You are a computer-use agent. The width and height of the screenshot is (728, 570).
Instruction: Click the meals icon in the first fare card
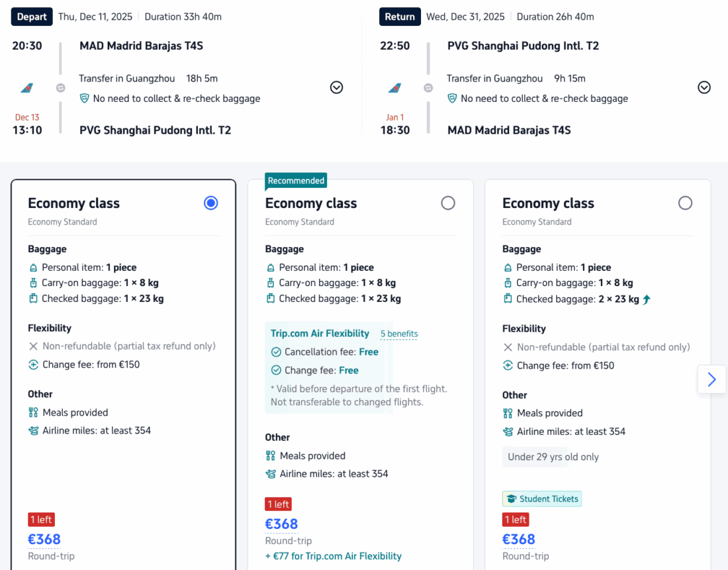pyautogui.click(x=33, y=413)
